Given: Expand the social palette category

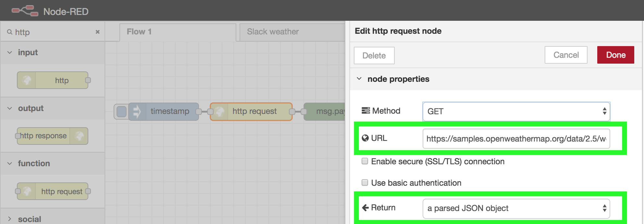Looking at the screenshot, I should 10,219.
